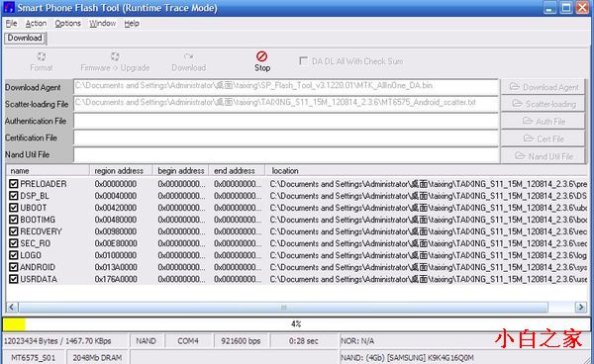The height and width of the screenshot is (364, 594).
Task: Uncheck the PRELOADER partition checkbox
Action: coord(14,184)
